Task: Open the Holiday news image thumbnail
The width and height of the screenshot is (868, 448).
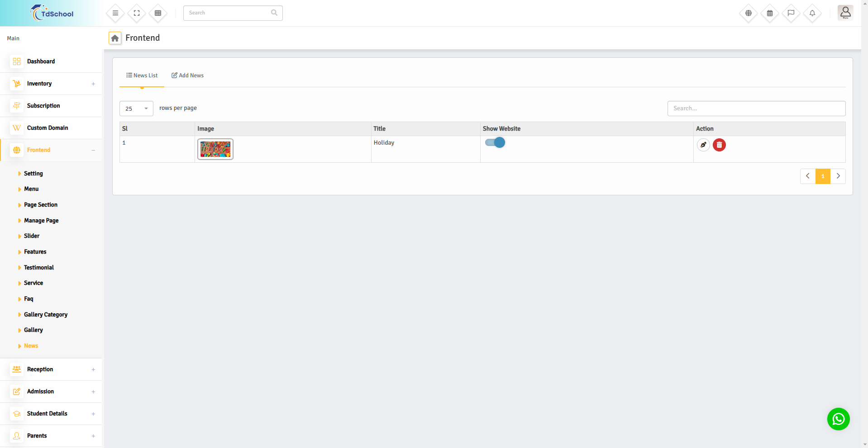Action: click(215, 149)
